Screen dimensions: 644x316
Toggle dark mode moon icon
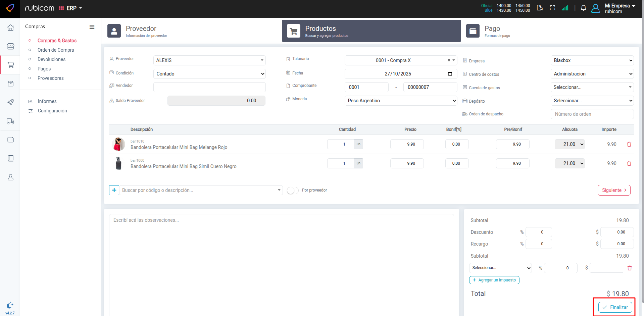click(10, 305)
